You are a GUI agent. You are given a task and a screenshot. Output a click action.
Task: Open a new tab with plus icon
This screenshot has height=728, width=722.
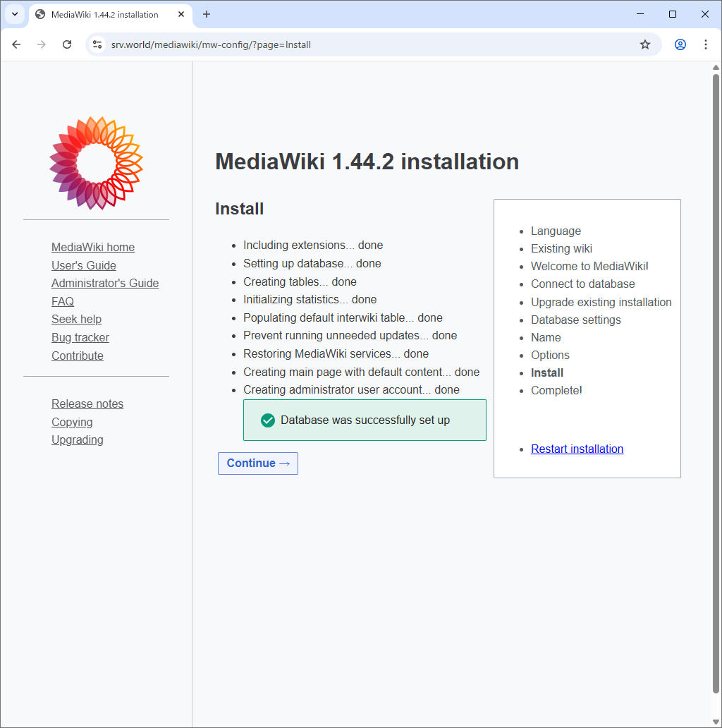(x=207, y=14)
